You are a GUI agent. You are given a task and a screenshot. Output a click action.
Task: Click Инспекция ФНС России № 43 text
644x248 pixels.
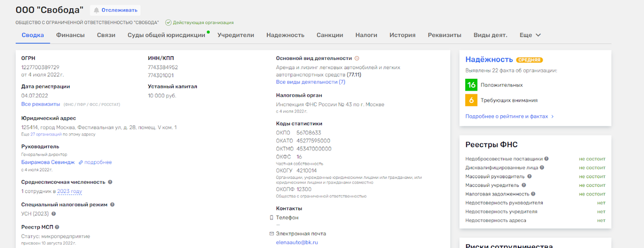pos(330,104)
